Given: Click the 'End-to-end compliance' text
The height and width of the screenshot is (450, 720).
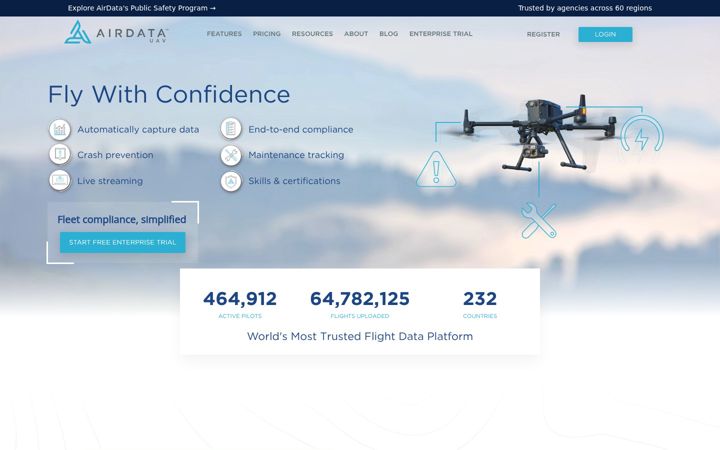Looking at the screenshot, I should click(301, 129).
